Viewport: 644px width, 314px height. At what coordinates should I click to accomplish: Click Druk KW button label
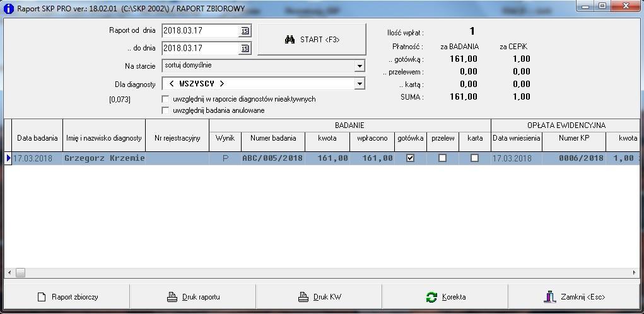pyautogui.click(x=327, y=297)
